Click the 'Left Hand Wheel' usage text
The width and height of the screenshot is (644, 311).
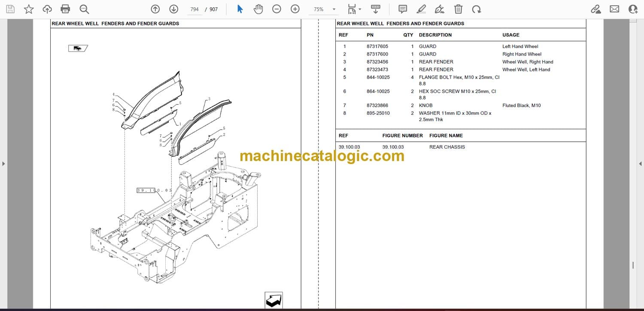(520, 46)
